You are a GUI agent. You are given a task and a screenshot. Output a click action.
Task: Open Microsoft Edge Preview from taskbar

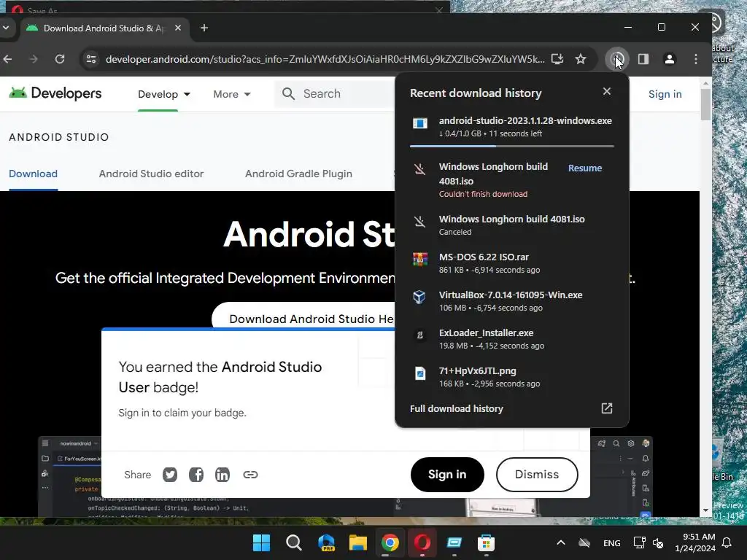pyautogui.click(x=326, y=542)
